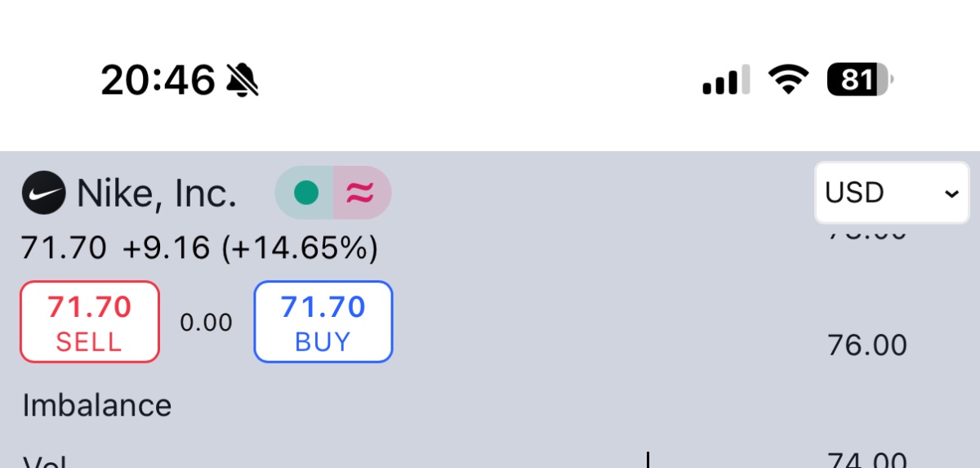Click the +9.16 (+14.65%) price change
The image size is (980, 468).
pos(250,248)
